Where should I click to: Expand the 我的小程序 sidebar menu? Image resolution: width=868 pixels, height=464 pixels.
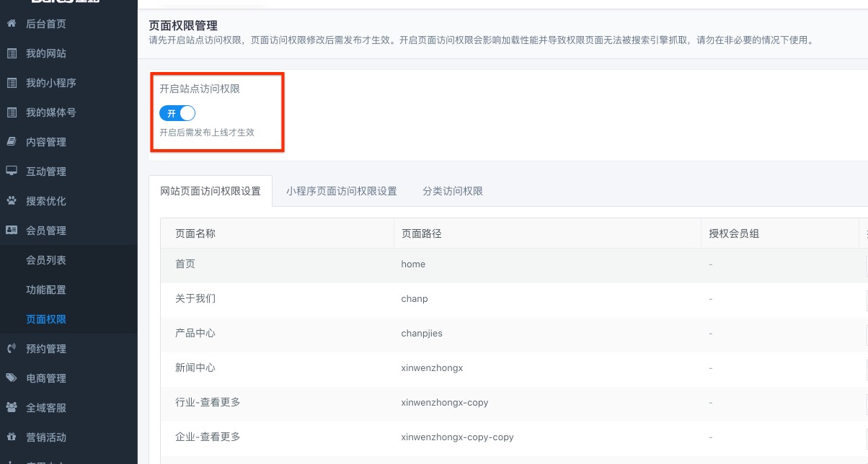pos(50,83)
